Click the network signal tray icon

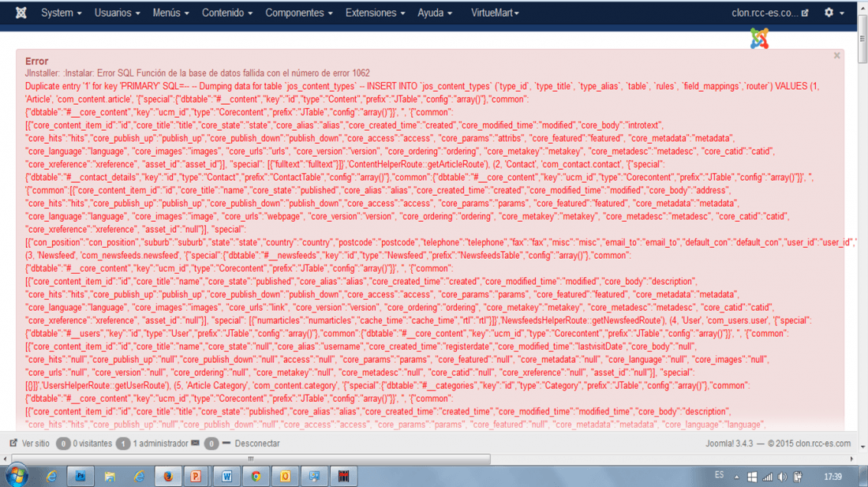point(767,477)
